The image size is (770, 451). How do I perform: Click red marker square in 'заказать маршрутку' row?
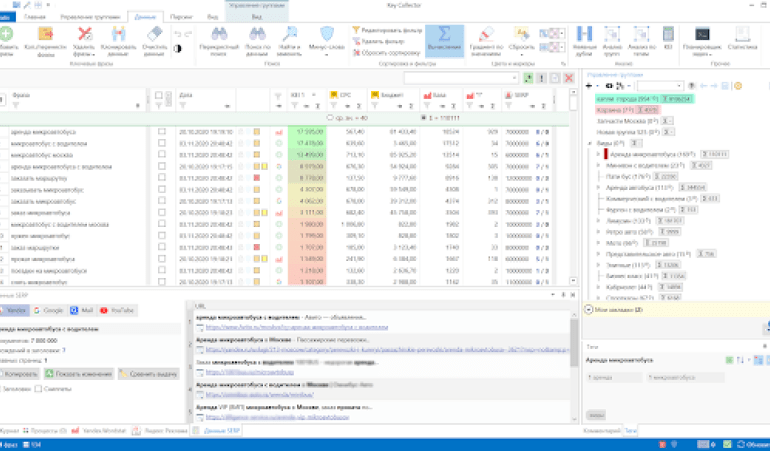[x=256, y=178]
